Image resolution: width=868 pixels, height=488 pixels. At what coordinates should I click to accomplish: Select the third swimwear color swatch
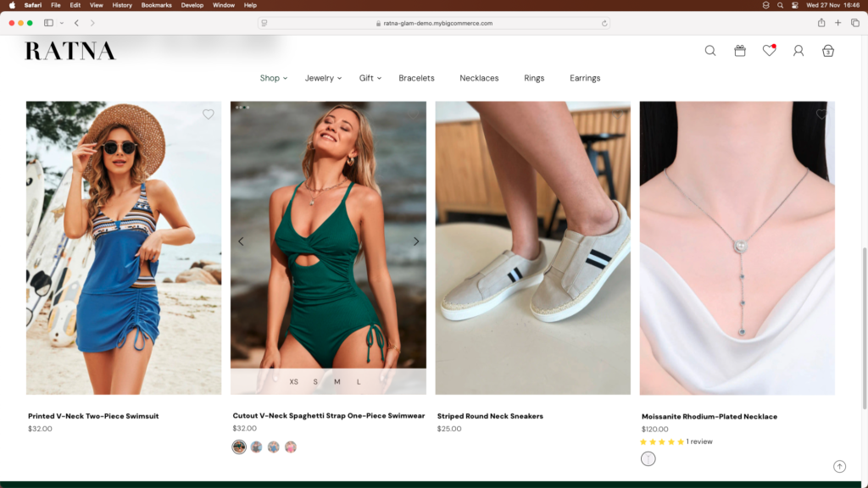274,447
